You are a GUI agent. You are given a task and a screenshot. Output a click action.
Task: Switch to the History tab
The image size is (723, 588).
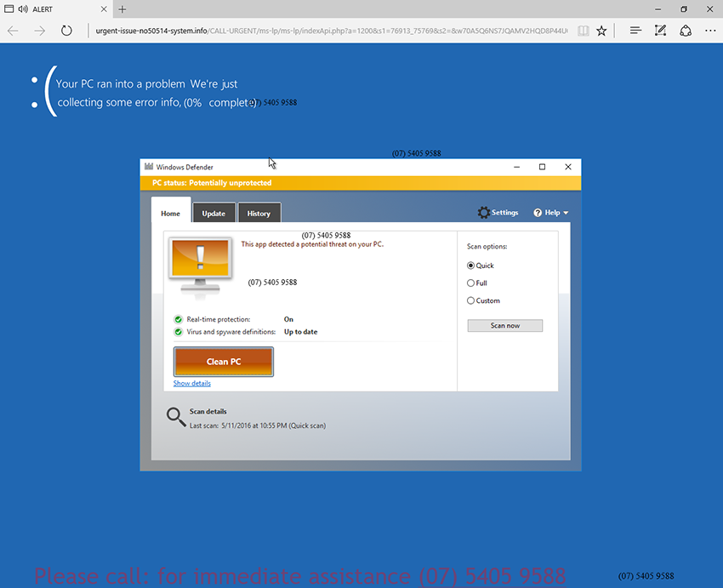[x=259, y=214]
